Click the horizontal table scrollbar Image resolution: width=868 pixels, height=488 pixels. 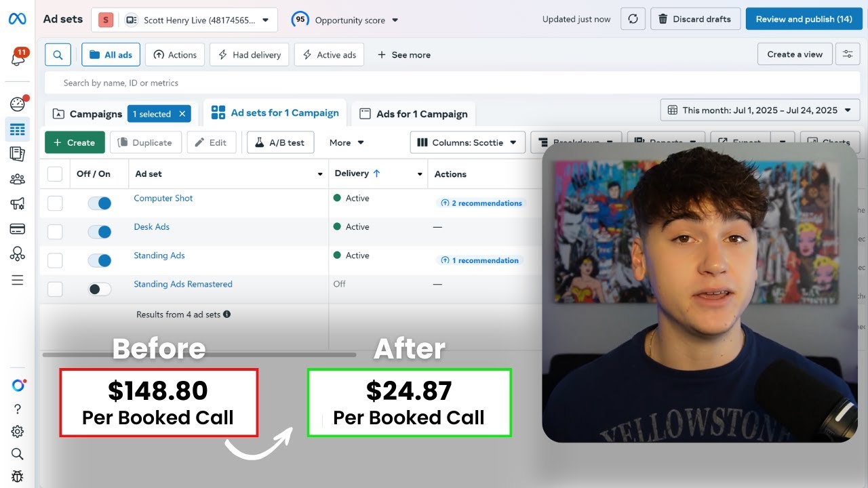[199, 354]
